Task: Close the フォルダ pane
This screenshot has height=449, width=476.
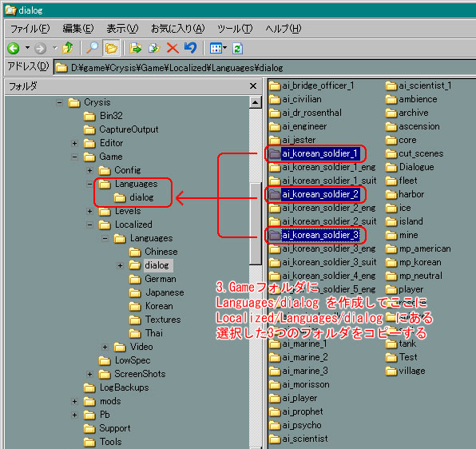Action: coord(253,86)
